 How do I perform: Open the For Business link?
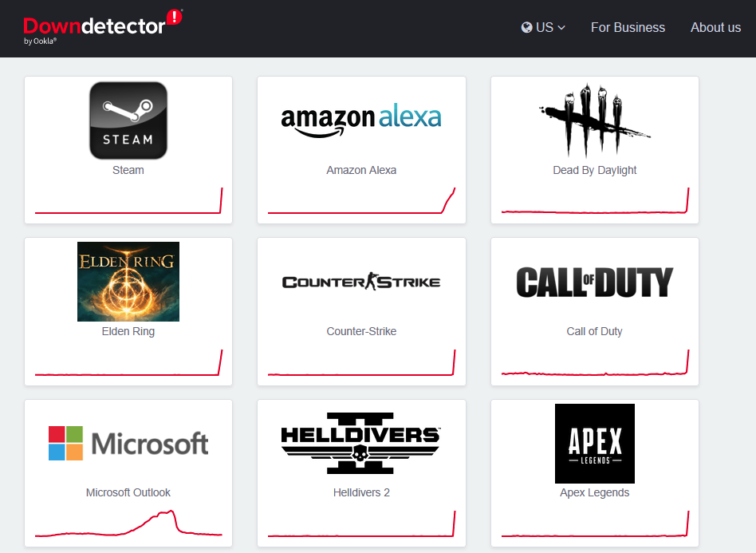point(628,27)
